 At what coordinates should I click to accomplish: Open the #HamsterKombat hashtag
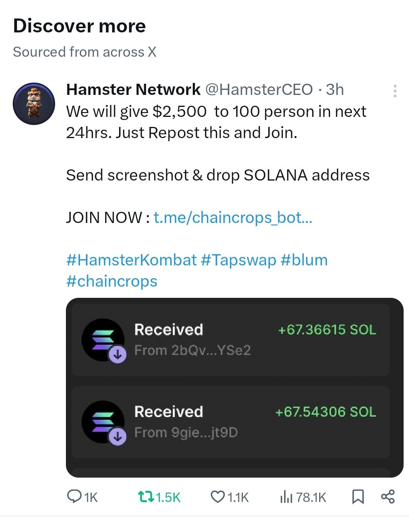131,260
